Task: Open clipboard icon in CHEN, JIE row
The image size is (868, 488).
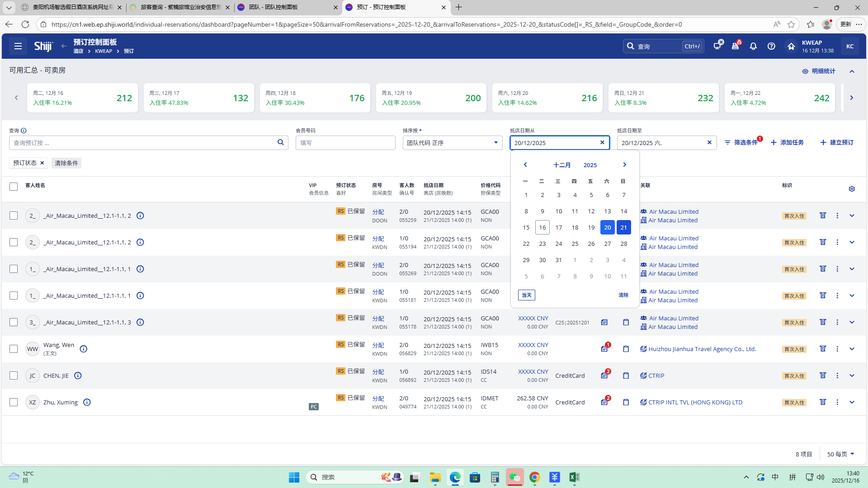Action: [626, 375]
